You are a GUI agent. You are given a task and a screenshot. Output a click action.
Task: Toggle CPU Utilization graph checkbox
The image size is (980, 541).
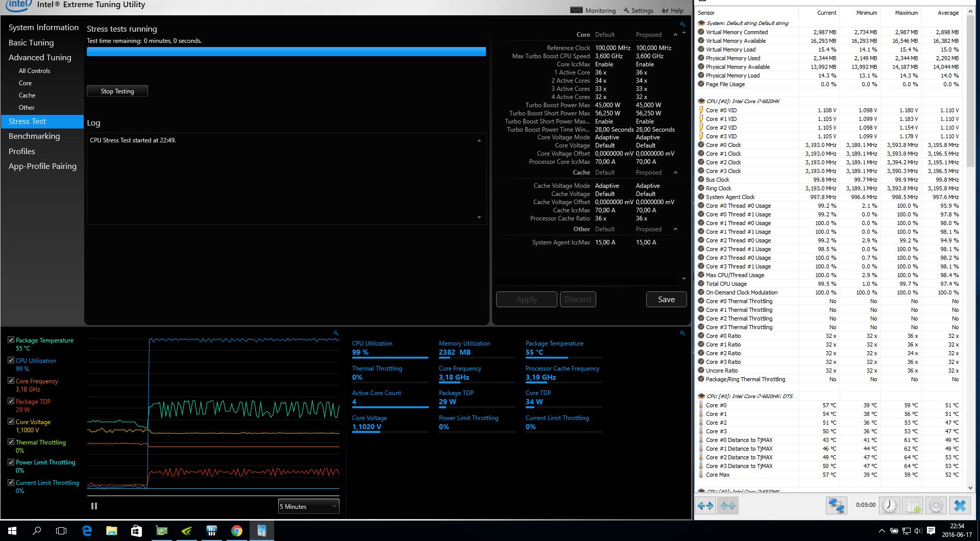(x=11, y=360)
